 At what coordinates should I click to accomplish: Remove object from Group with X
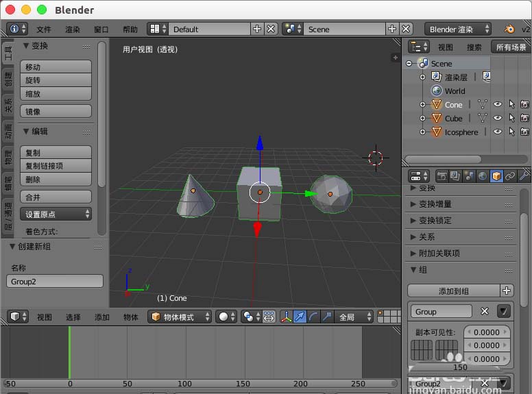tap(485, 311)
